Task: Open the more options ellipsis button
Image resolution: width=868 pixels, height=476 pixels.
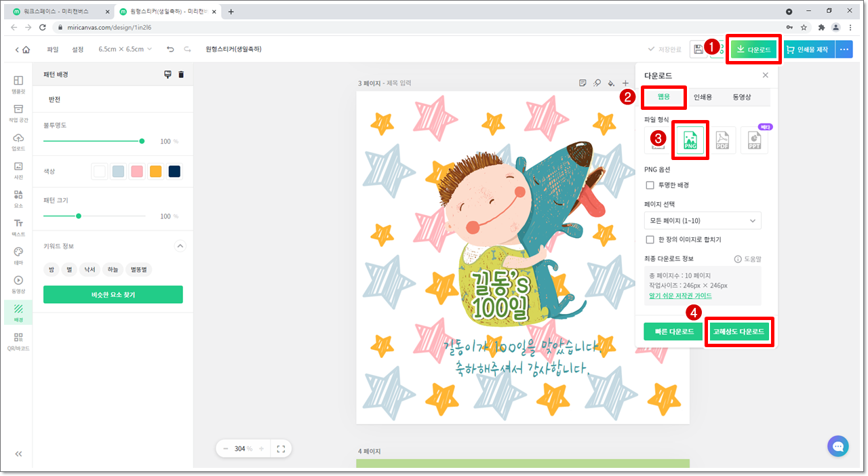Action: [844, 49]
